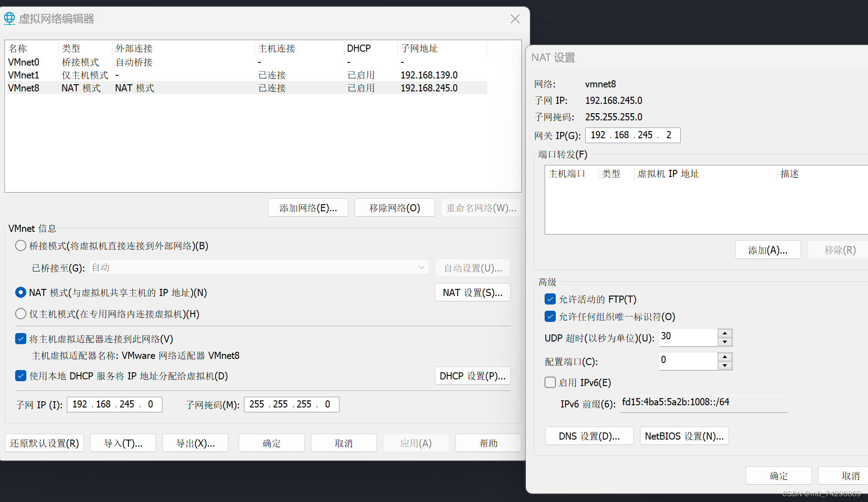Open DHCP 设置(P) dialog
The image size is (868, 502).
[472, 375]
